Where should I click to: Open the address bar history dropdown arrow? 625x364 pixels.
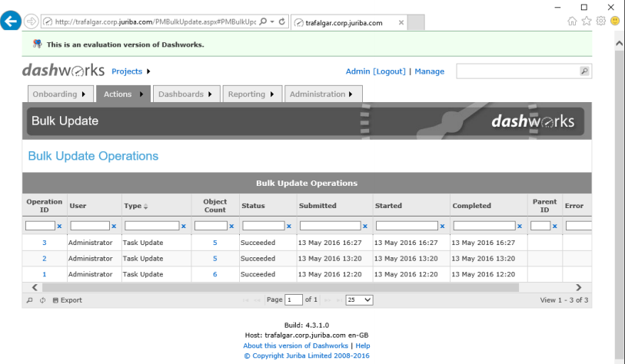272,22
